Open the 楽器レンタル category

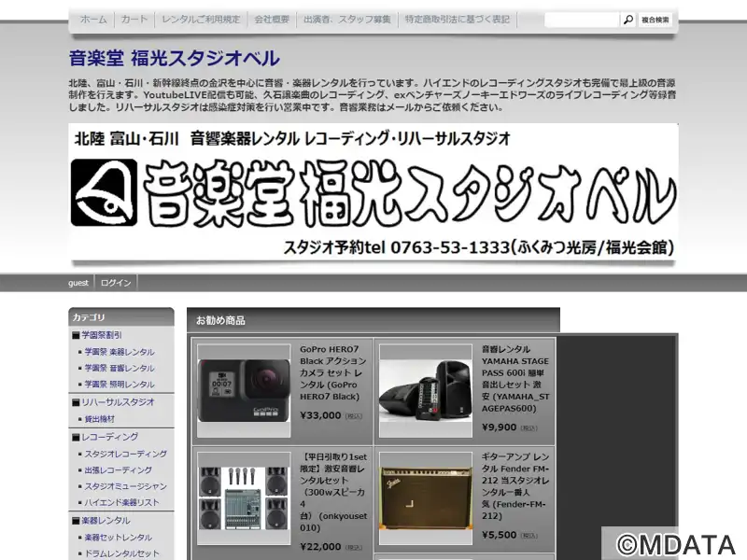[106, 521]
